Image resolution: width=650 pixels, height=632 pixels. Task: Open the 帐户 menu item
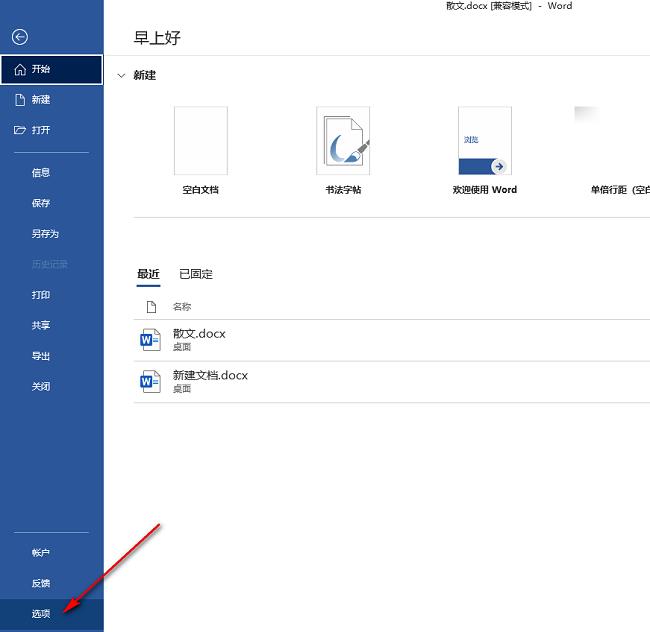pyautogui.click(x=52, y=552)
